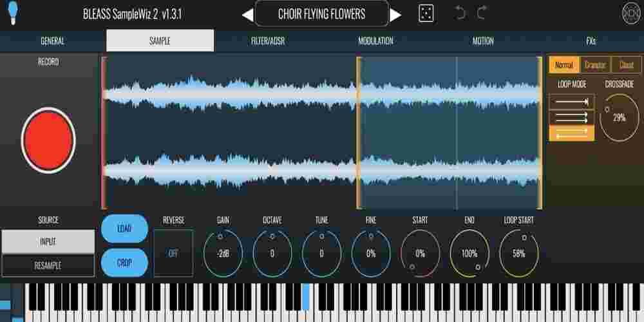Switch to the SAMPLE tab
The height and width of the screenshot is (322, 644).
160,41
